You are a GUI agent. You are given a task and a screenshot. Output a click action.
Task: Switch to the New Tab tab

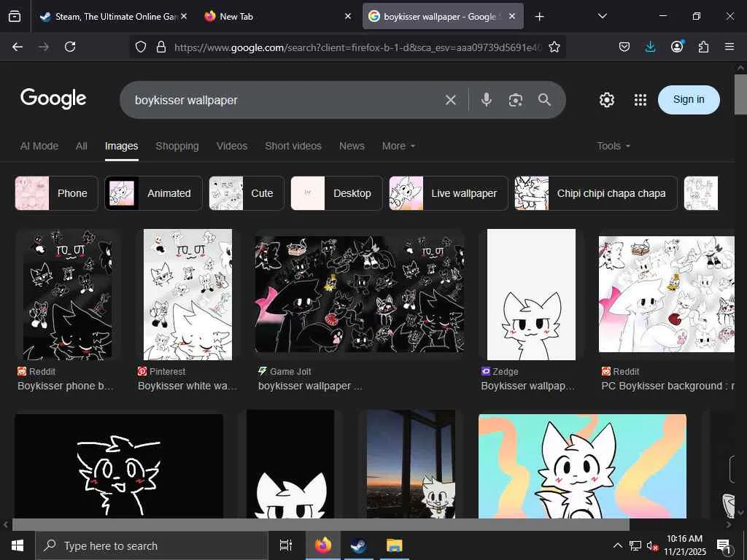coord(279,17)
